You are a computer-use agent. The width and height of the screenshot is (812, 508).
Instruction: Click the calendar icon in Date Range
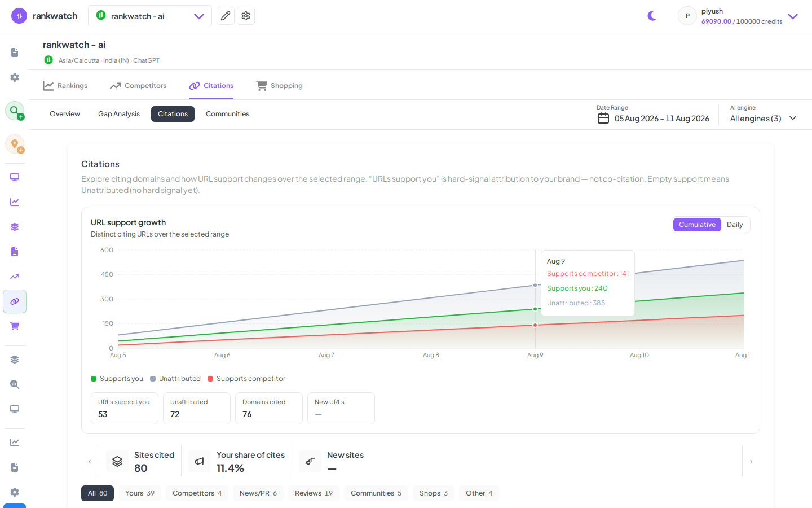[603, 119]
